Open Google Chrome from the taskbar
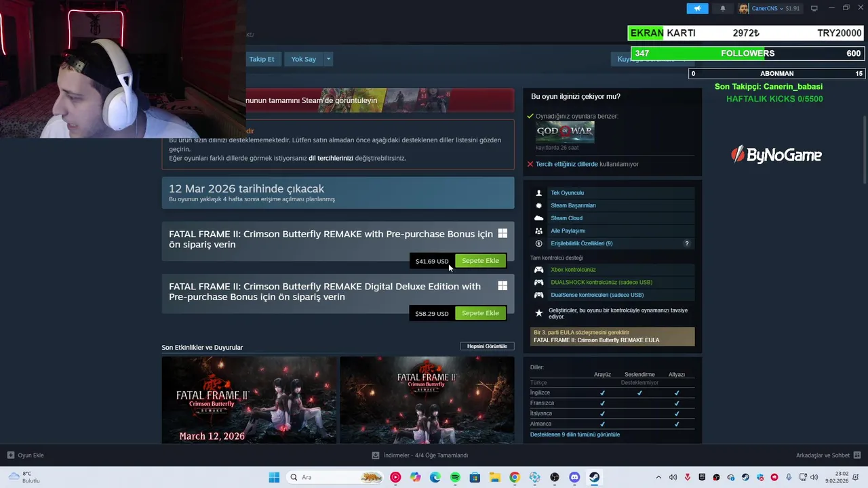Screen dimensions: 868x488 coord(515,477)
